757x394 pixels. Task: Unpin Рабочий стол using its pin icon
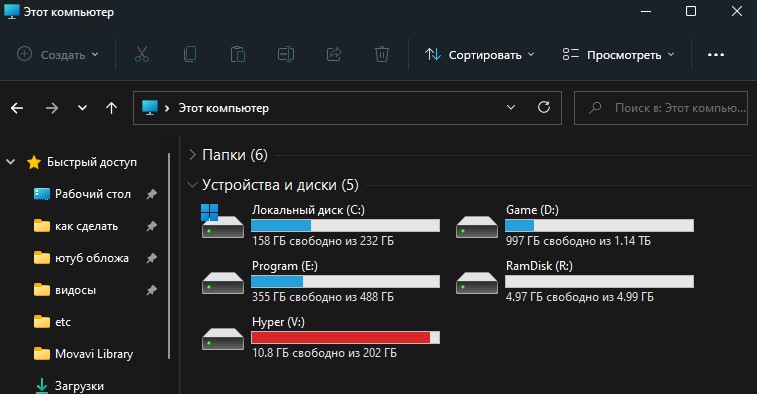[x=152, y=194]
